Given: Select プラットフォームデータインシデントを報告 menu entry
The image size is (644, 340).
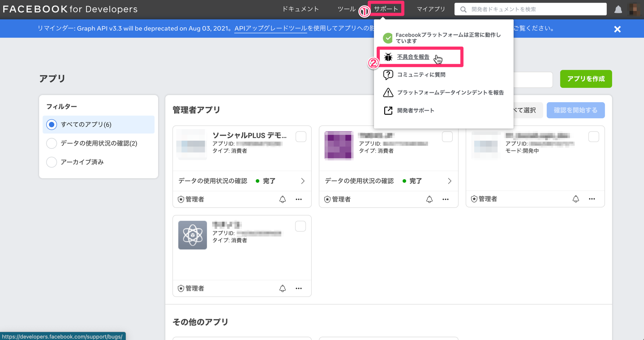Looking at the screenshot, I should (451, 93).
